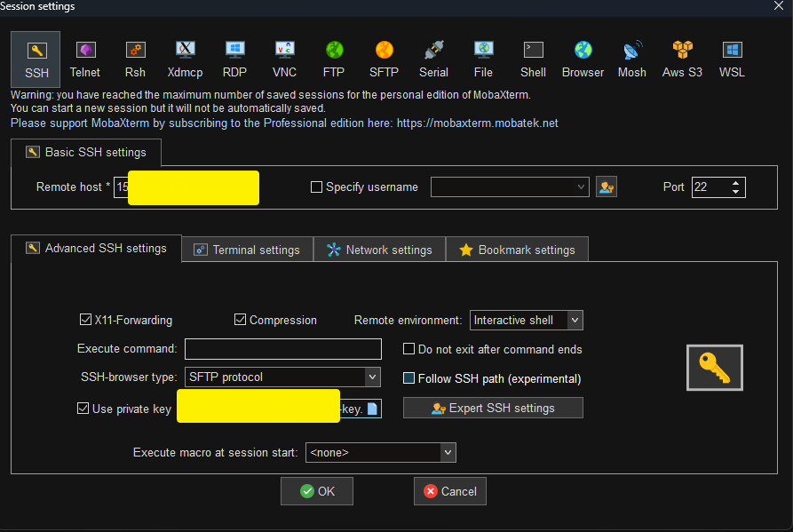Choose the Telnet session type
The height and width of the screenshot is (532, 793).
point(85,60)
